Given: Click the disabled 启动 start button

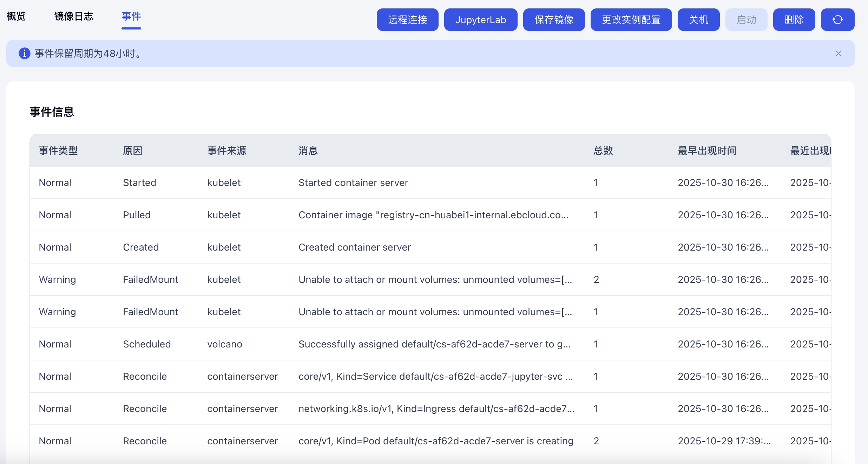Looking at the screenshot, I should click(x=746, y=20).
